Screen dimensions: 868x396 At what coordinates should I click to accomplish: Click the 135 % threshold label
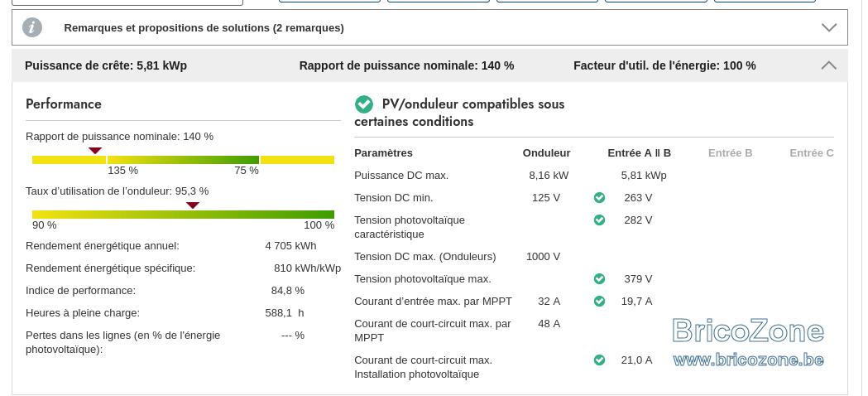(123, 171)
